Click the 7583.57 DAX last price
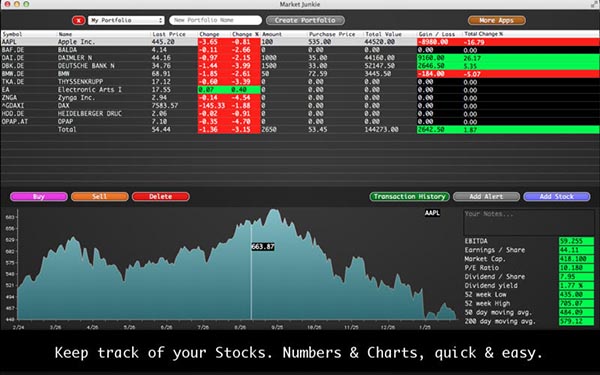The width and height of the screenshot is (600, 375). click(165, 106)
